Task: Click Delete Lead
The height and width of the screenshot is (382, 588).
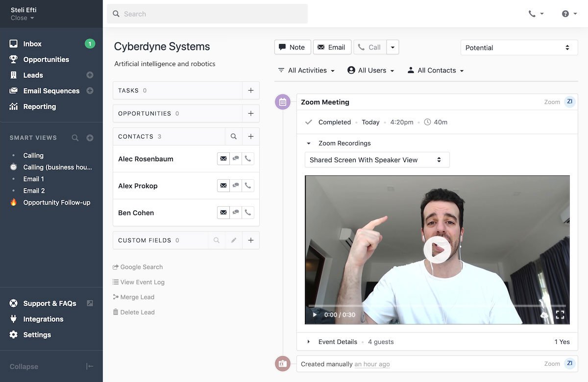Action: coord(134,312)
